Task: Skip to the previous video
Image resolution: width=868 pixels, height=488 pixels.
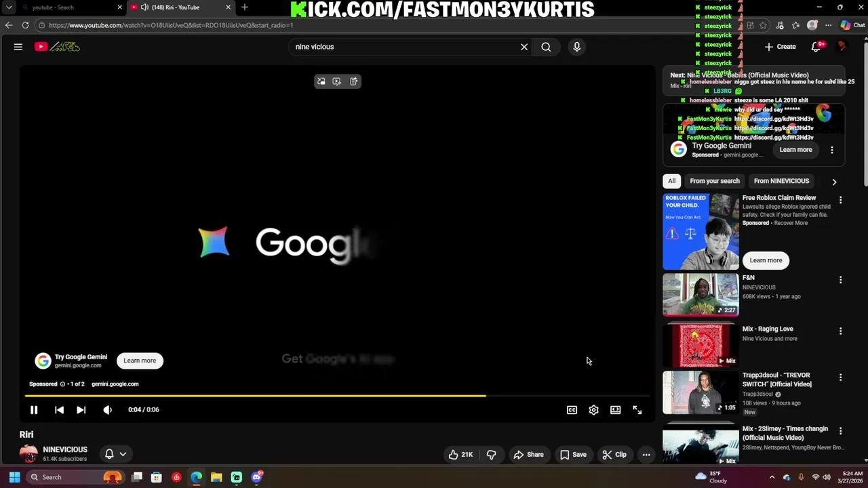Action: tap(59, 409)
